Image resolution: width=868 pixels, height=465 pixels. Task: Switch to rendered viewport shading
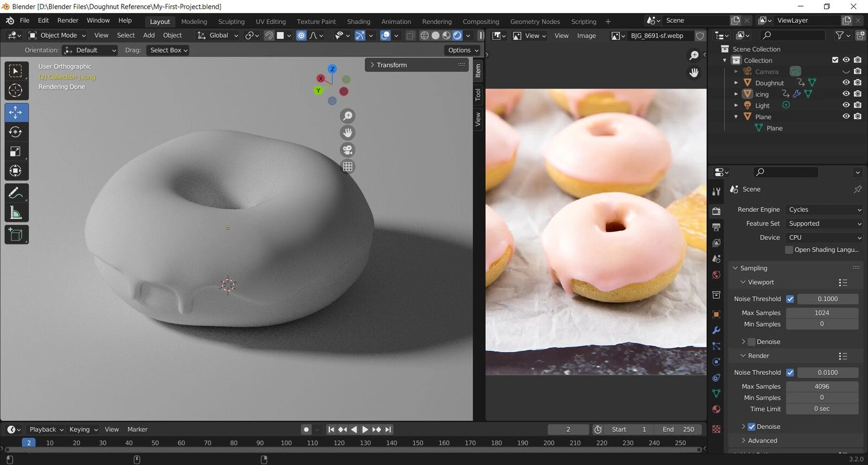[x=457, y=36]
